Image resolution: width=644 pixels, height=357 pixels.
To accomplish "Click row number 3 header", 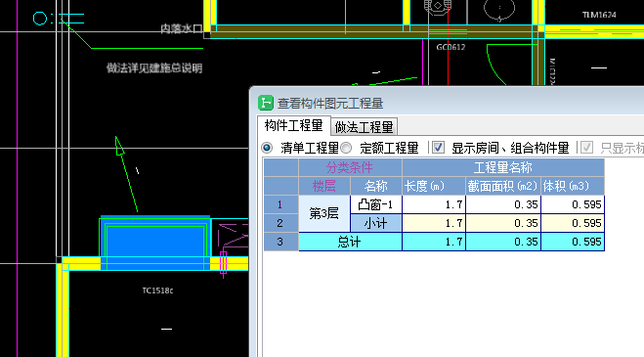I will (x=280, y=242).
